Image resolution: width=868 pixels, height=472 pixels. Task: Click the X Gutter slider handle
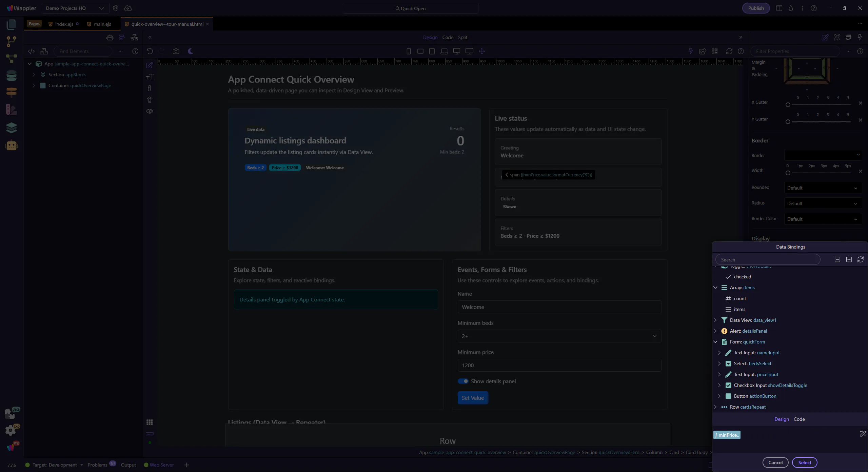[x=788, y=105]
